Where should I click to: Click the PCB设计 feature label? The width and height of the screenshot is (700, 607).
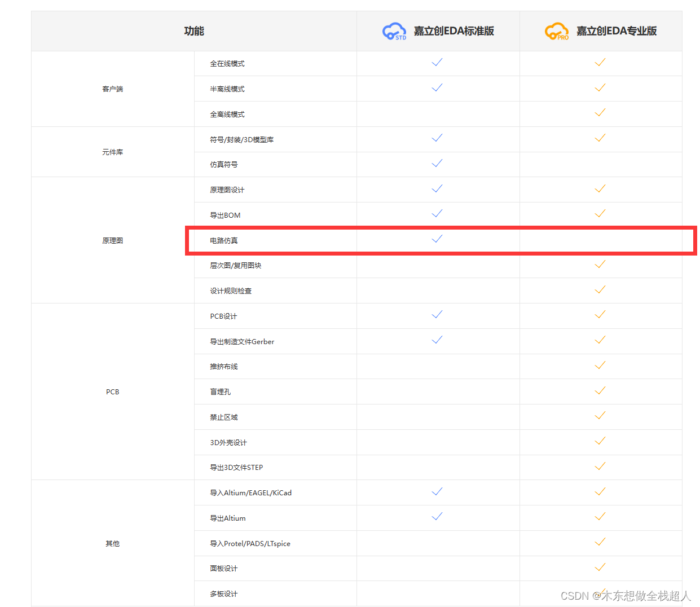[x=224, y=316]
